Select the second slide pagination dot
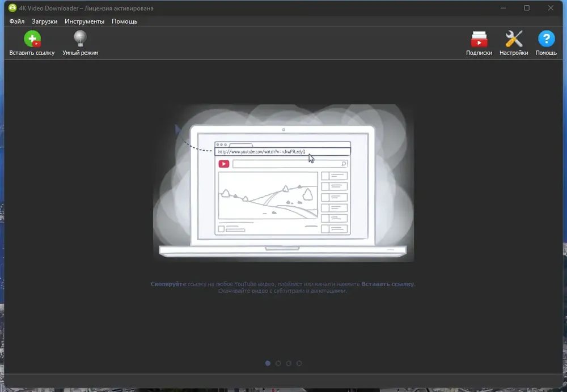567x392 pixels. 278,363
